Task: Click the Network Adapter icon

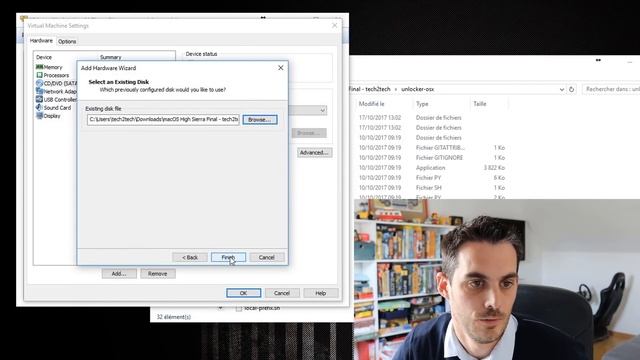Action: [39, 91]
